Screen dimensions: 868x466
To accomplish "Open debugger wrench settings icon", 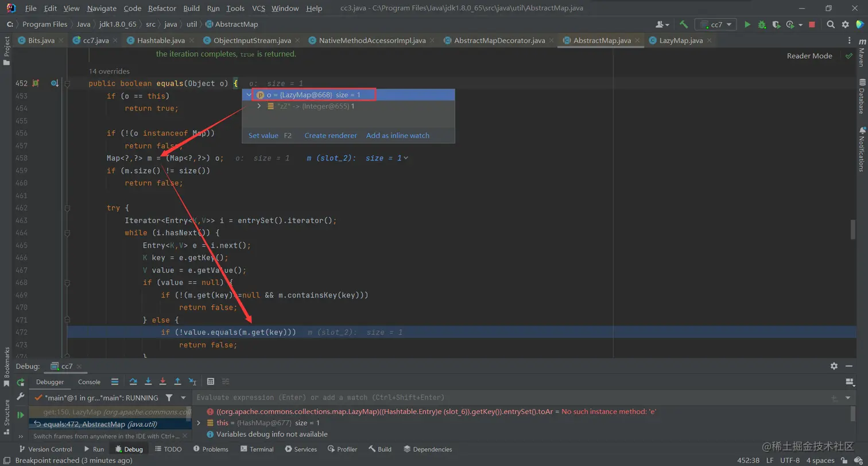I will tap(21, 397).
